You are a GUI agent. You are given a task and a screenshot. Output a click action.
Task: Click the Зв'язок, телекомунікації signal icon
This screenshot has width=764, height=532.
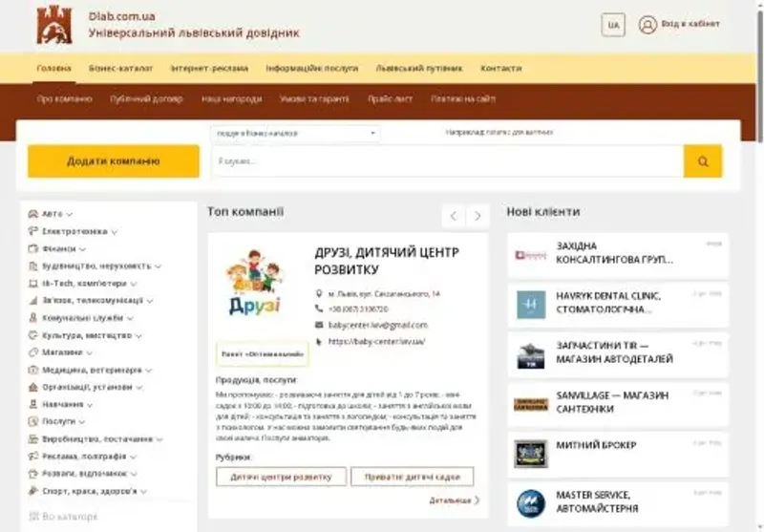coord(33,301)
